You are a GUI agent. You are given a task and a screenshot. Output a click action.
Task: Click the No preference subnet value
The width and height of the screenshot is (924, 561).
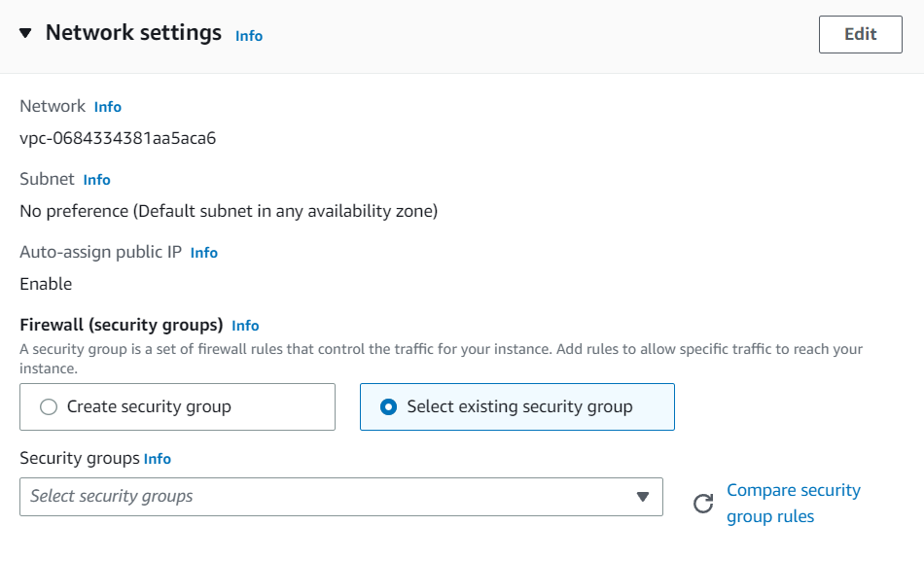click(229, 211)
